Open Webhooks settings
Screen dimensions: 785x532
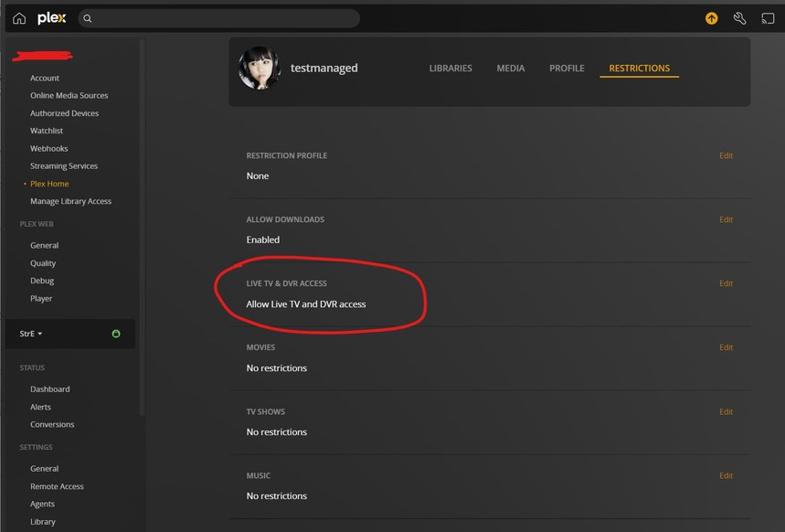49,148
